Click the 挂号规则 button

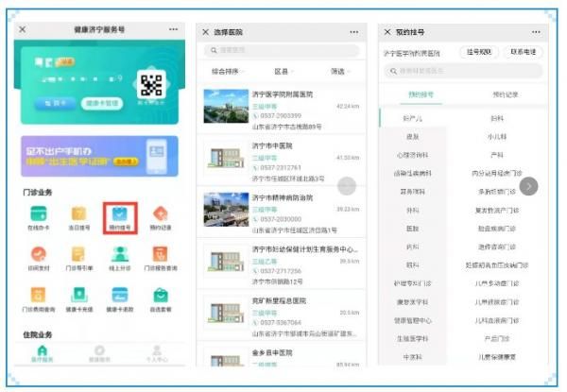coord(479,52)
